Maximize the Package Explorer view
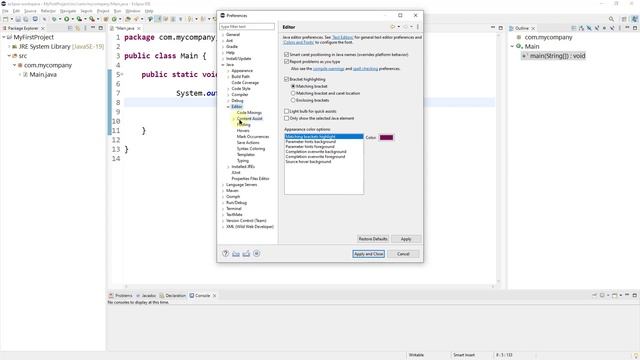 [100, 28]
